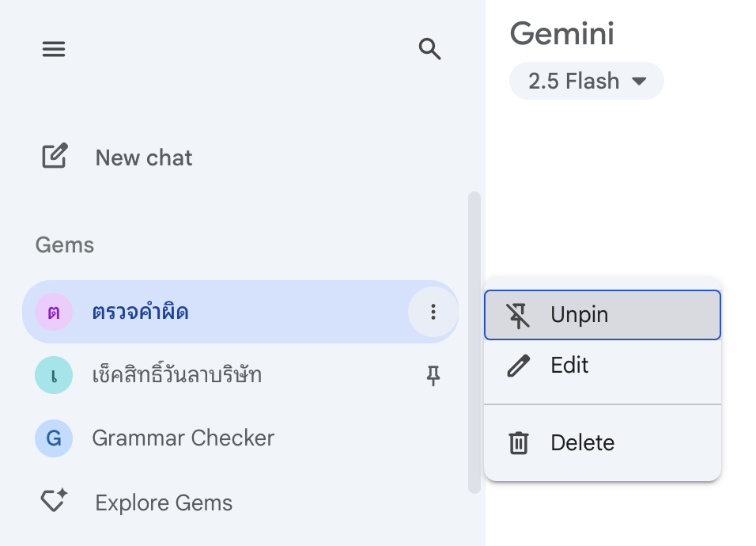Click the pencil Edit icon
The image size is (756, 546).
coord(519,366)
